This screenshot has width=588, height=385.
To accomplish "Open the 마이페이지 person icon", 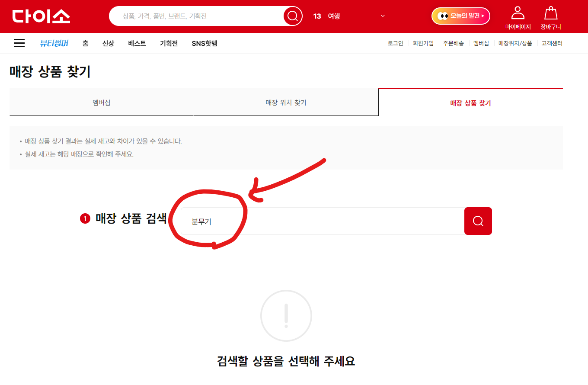I will tap(518, 13).
